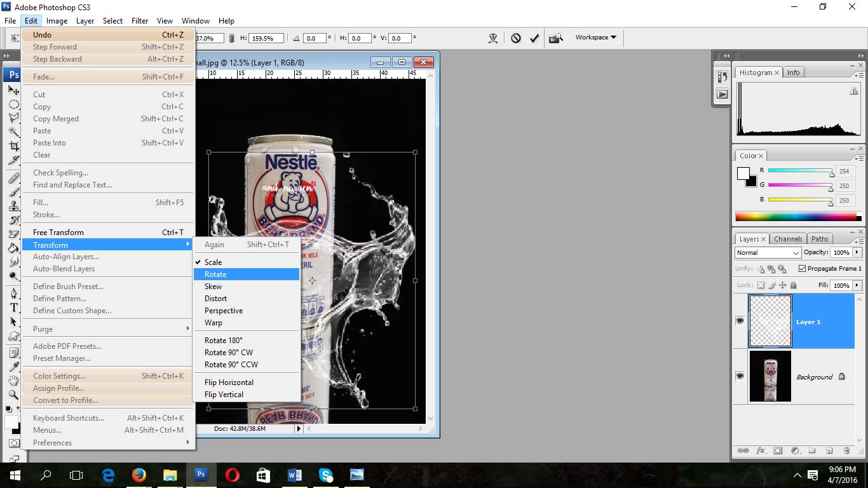Image resolution: width=868 pixels, height=488 pixels.
Task: Toggle lock transparent pixels
Action: pyautogui.click(x=761, y=285)
